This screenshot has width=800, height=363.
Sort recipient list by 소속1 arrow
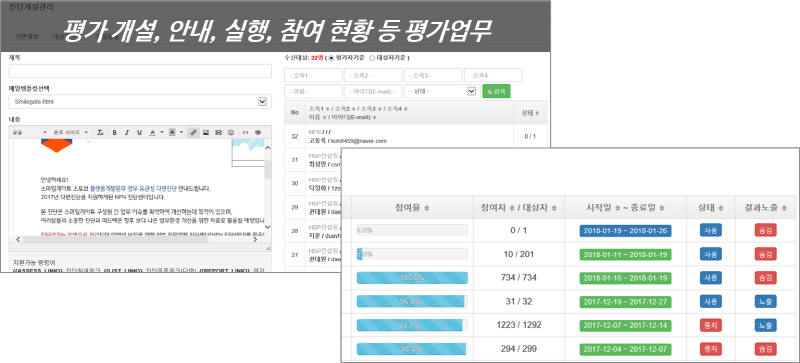point(327,109)
